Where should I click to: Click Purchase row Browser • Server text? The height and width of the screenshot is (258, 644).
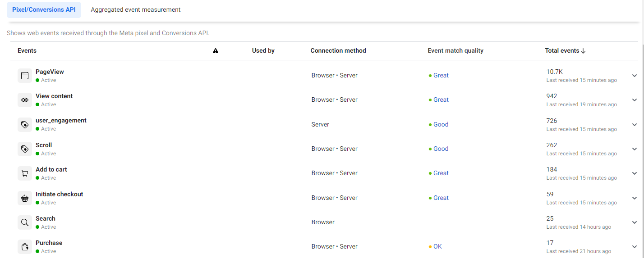click(x=334, y=246)
